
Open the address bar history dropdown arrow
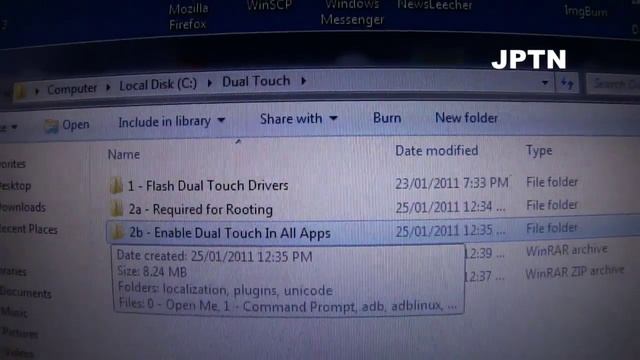[x=545, y=83]
